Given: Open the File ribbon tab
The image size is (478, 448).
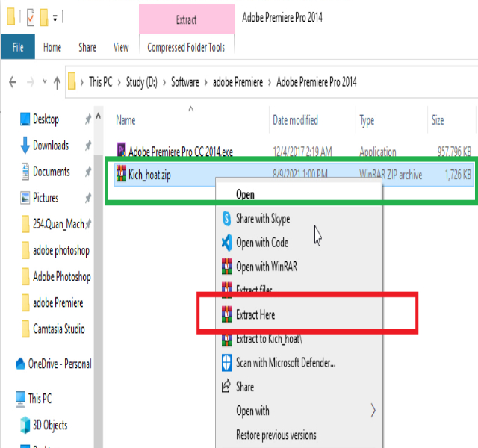Looking at the screenshot, I should pos(18,47).
